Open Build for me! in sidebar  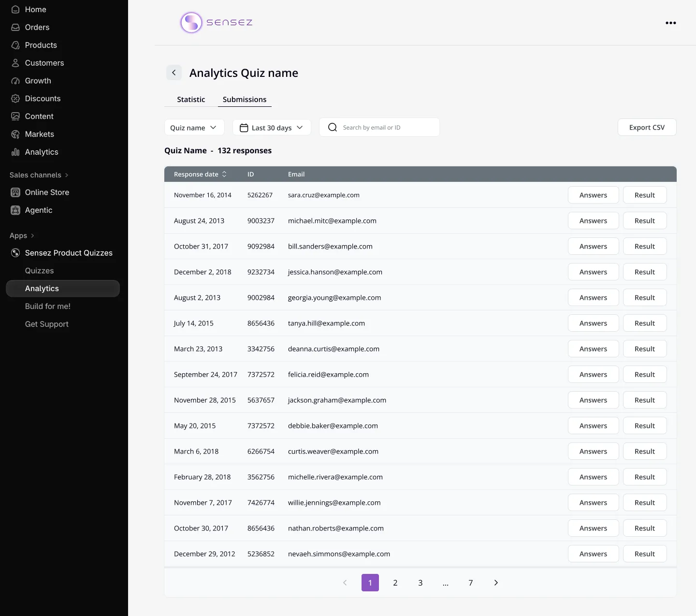pos(48,307)
